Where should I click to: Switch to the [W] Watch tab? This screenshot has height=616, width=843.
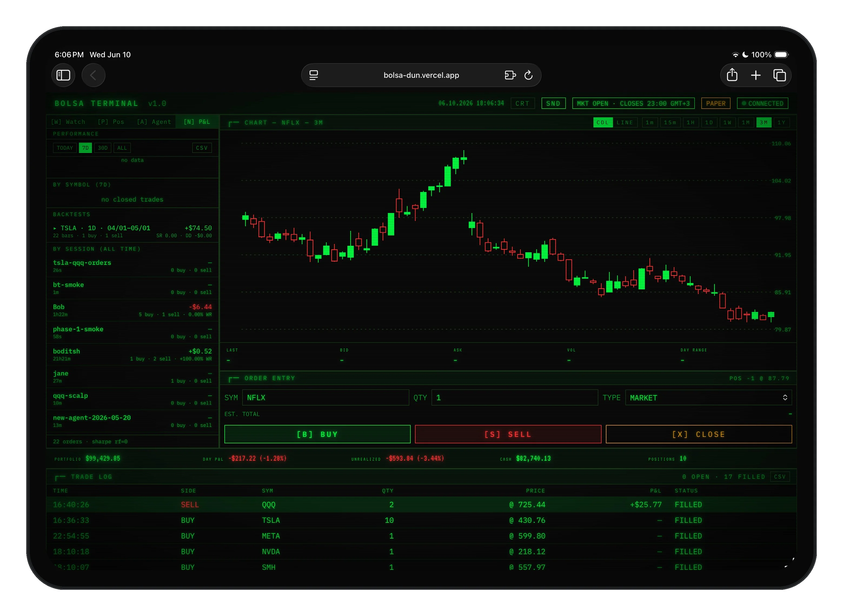coord(68,122)
